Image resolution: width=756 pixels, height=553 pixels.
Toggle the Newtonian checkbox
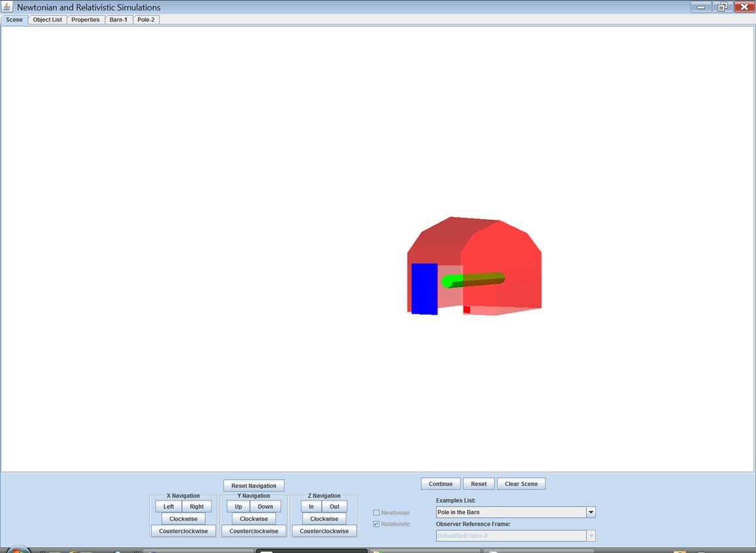coord(376,512)
